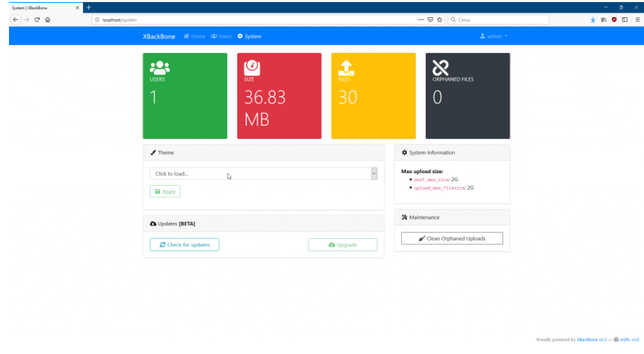This screenshot has width=644, height=354.
Task: Click the Size disk icon on red card
Action: (x=252, y=68)
